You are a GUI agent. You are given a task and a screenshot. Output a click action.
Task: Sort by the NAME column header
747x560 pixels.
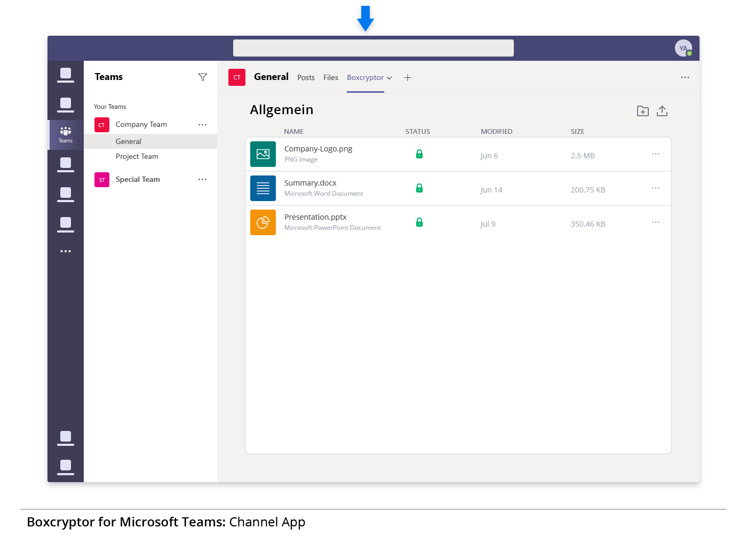point(293,132)
